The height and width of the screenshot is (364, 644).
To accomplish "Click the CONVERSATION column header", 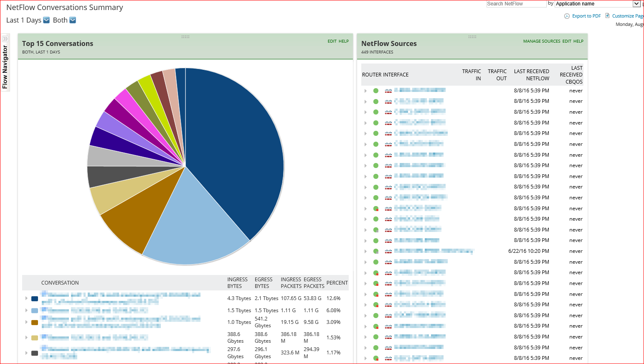I will tap(60, 283).
